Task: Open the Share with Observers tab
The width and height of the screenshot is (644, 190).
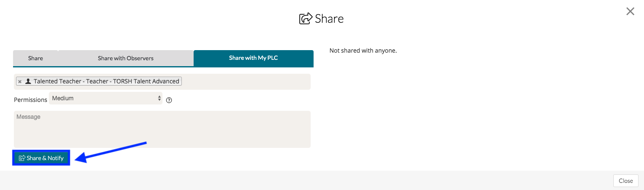Action: 125,58
